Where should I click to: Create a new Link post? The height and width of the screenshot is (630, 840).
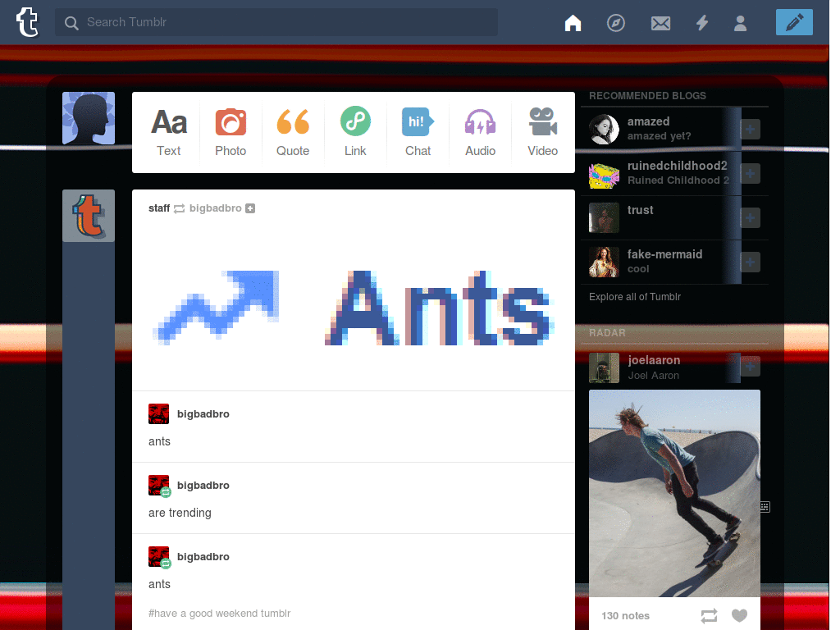click(355, 132)
